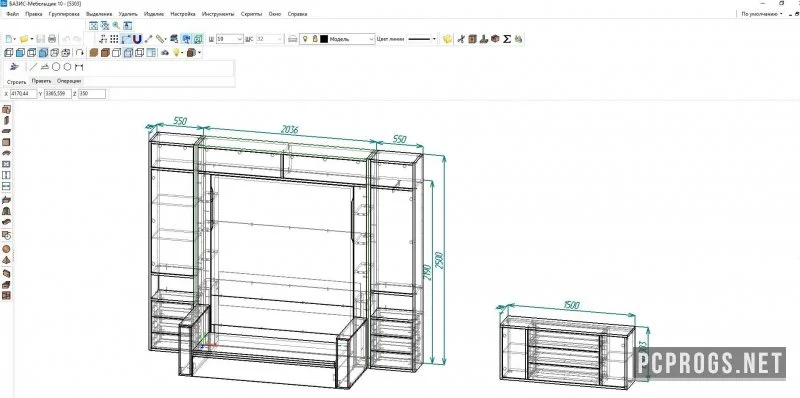Click the scissors cutting icon

click(461, 39)
